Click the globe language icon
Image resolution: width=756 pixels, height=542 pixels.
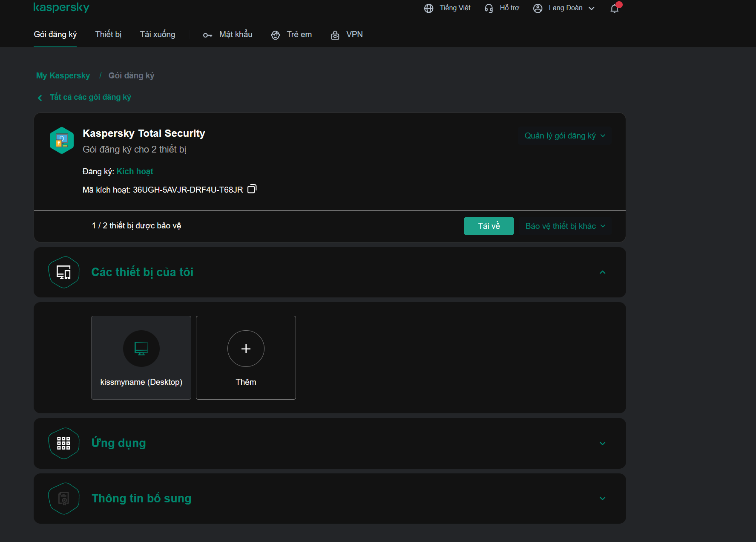coord(428,9)
